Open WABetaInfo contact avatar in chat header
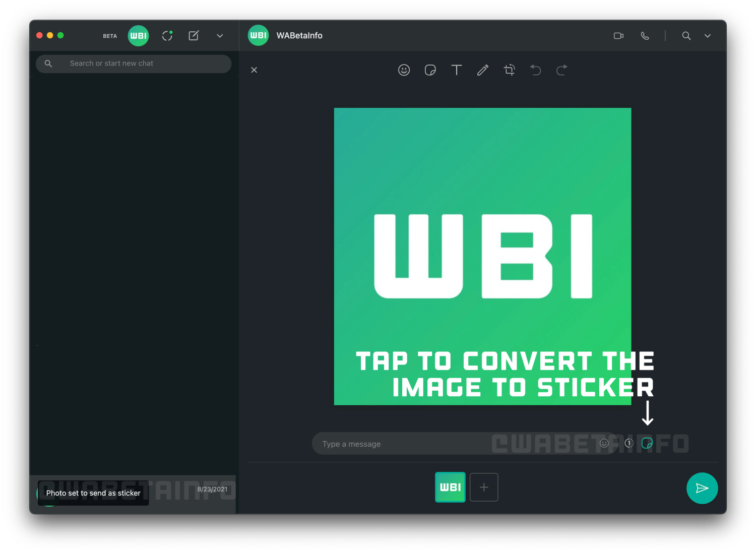The height and width of the screenshot is (553, 756). 258,35
